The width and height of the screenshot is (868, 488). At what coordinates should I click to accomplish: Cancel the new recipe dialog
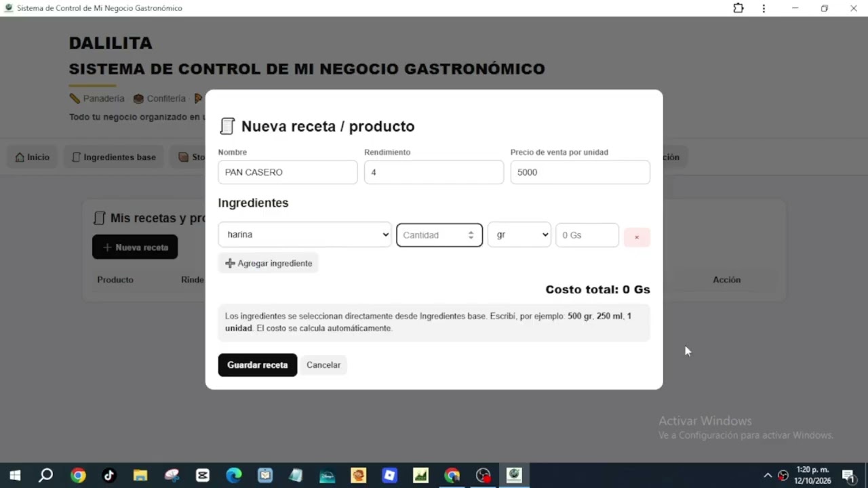[x=323, y=365]
